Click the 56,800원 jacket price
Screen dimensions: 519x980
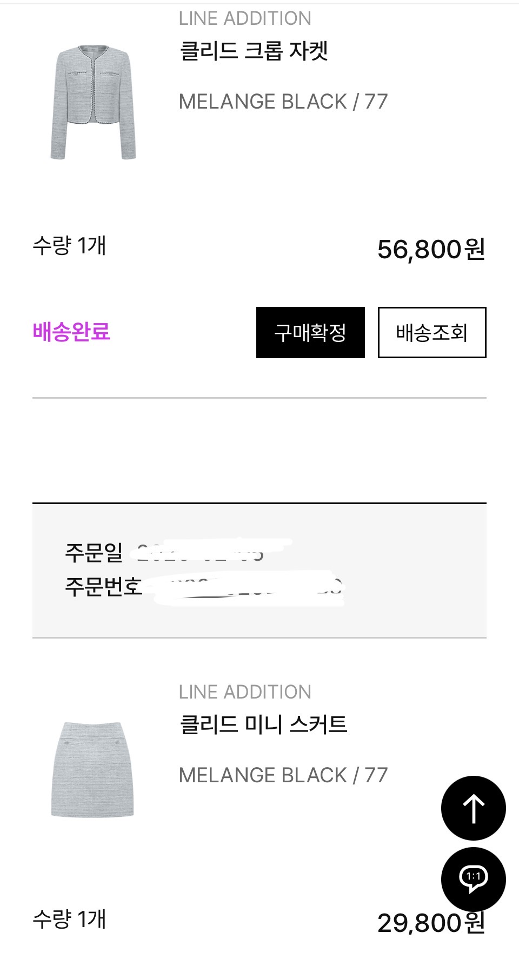click(x=431, y=249)
